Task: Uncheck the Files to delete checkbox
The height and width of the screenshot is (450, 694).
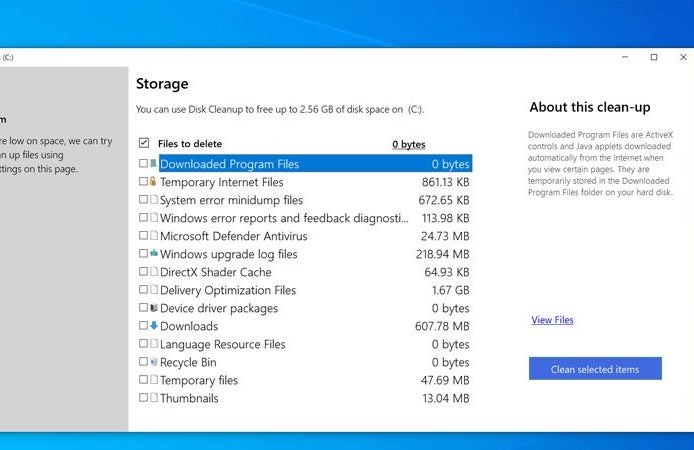Action: point(143,142)
